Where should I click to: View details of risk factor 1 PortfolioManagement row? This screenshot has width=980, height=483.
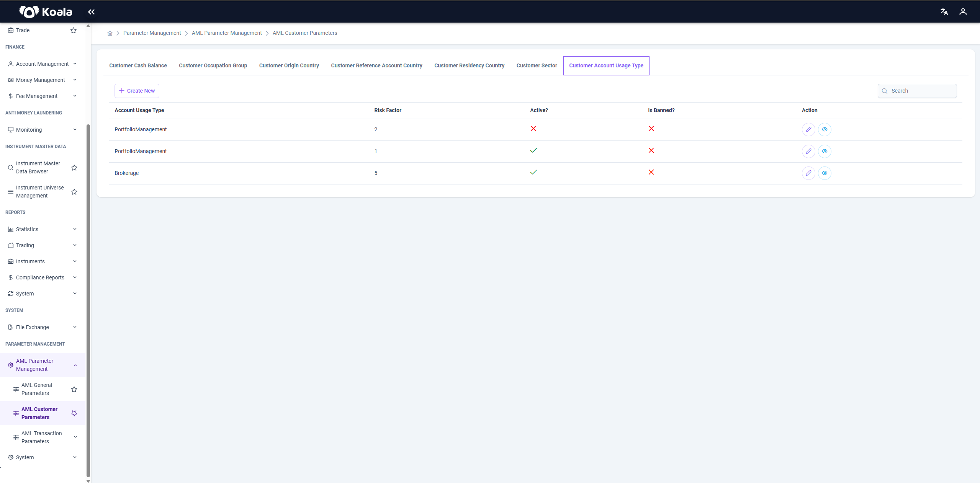click(825, 151)
